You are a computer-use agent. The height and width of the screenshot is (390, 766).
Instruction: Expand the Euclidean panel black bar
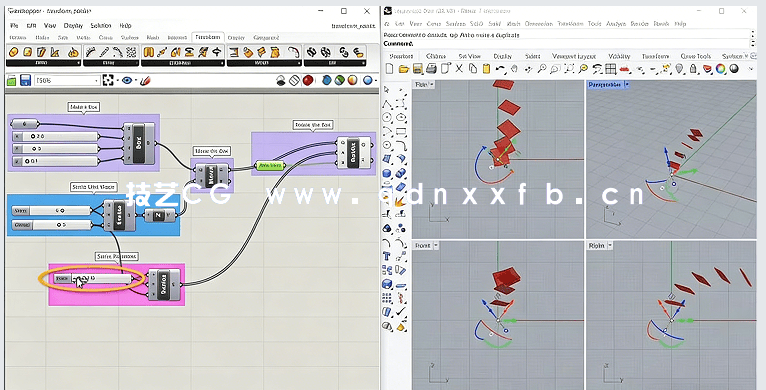tap(183, 63)
